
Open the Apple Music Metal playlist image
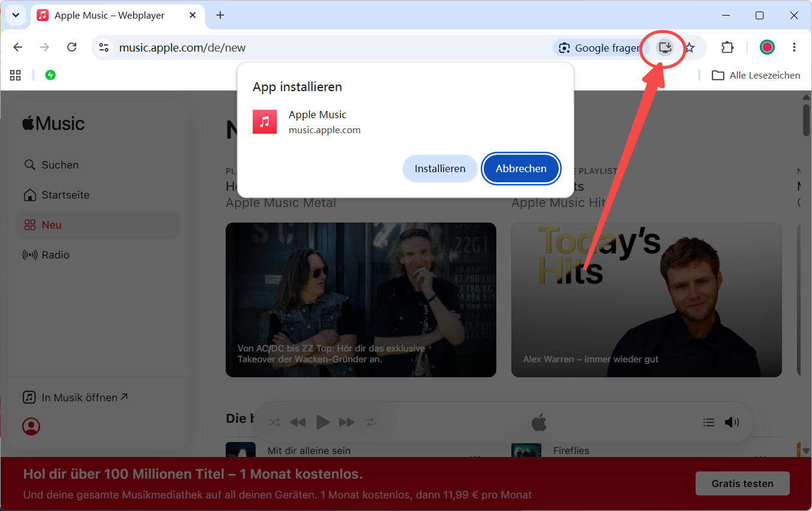[361, 300]
